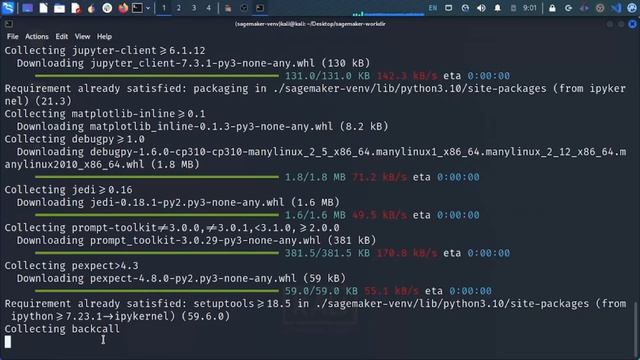
Task: Click the pexpect download progress bar
Action: tap(157, 291)
